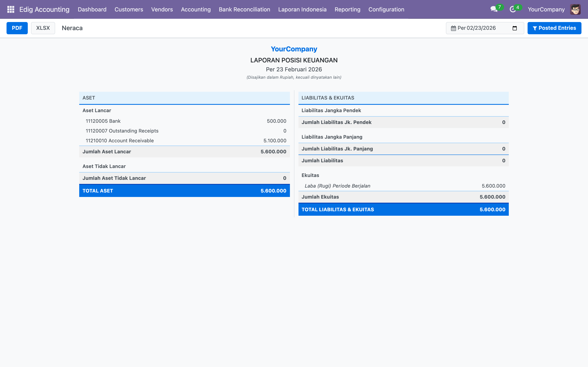The width and height of the screenshot is (588, 367).
Task: Expand the Reporting menu
Action: 347,9
